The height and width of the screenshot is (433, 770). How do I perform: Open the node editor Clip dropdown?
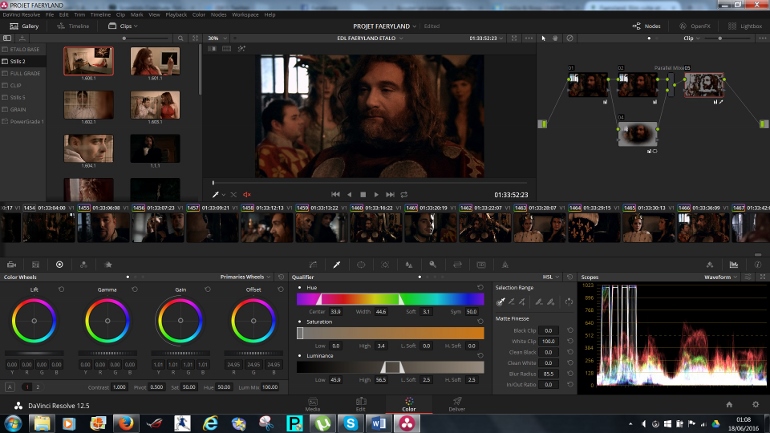[691, 38]
